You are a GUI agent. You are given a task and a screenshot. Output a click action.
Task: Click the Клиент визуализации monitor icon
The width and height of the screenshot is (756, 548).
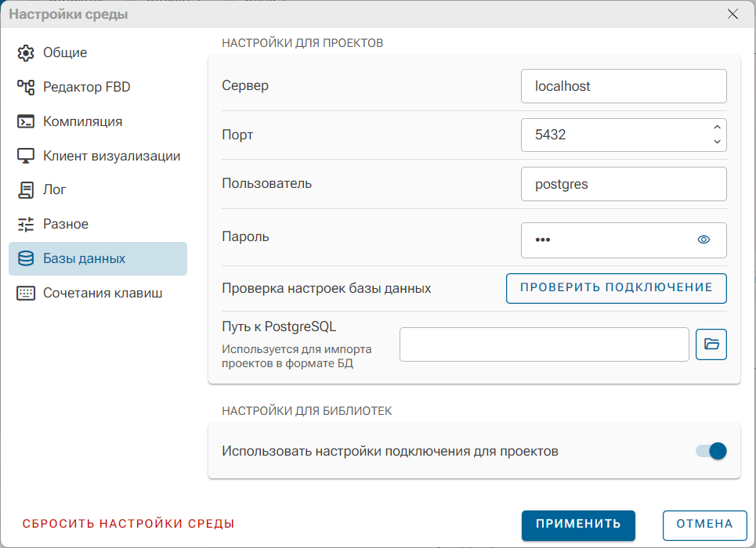26,156
